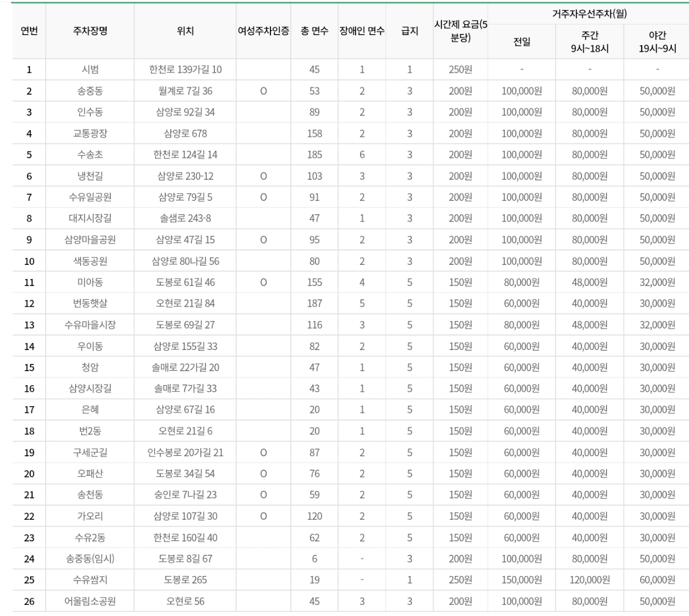Click the parking lot name 수송초
The height and width of the screenshot is (616, 689).
(90, 155)
